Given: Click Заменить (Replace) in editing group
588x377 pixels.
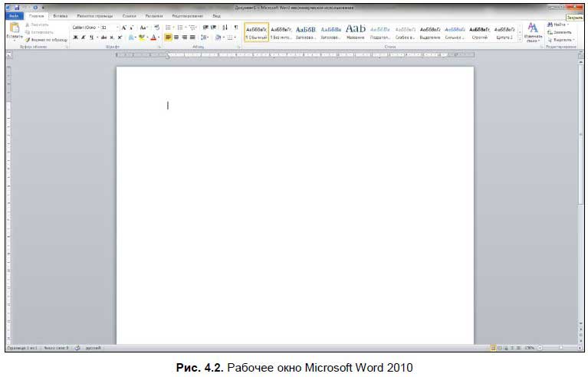Looking at the screenshot, I should click(559, 32).
